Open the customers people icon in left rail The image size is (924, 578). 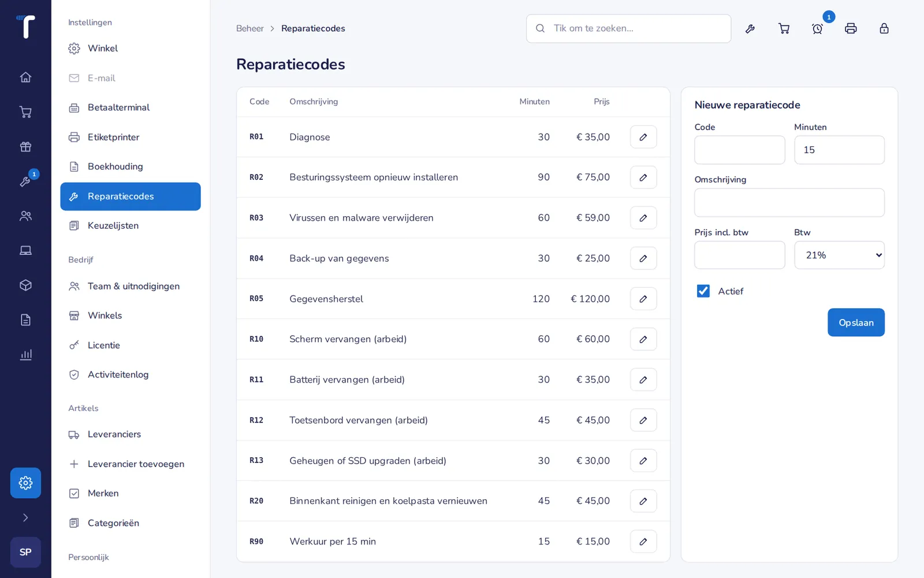pos(25,216)
